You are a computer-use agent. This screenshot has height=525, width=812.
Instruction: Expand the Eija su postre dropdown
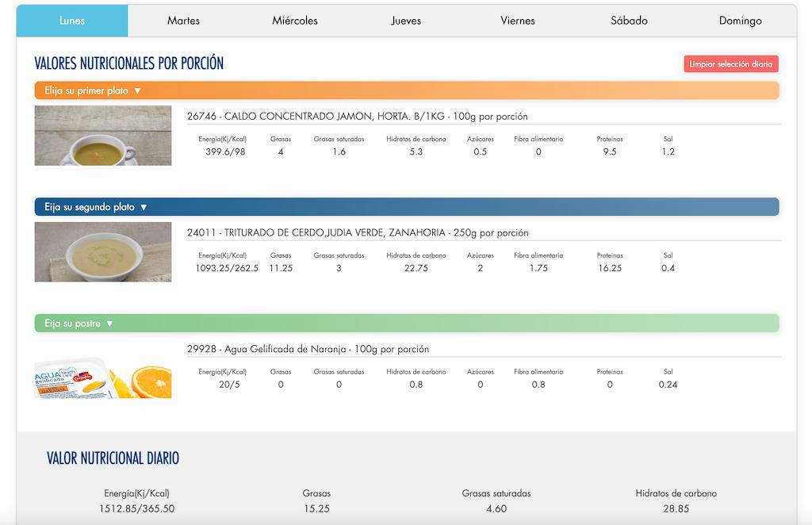(x=74, y=323)
